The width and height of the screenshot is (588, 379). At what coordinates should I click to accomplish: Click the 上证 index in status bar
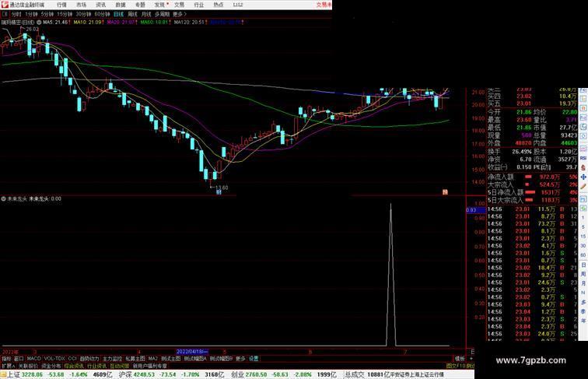coord(13,374)
